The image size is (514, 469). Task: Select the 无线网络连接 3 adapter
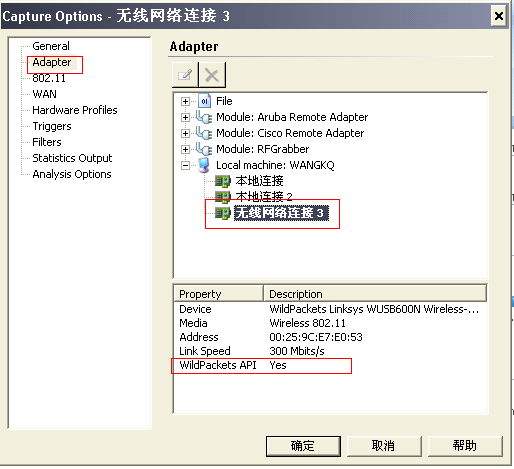pyautogui.click(x=281, y=213)
